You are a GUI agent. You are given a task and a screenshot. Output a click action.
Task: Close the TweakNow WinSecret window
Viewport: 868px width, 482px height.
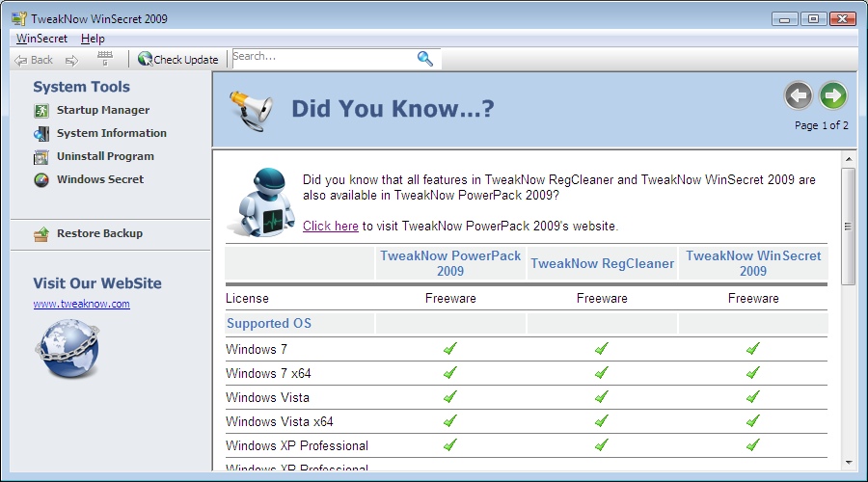pos(843,19)
